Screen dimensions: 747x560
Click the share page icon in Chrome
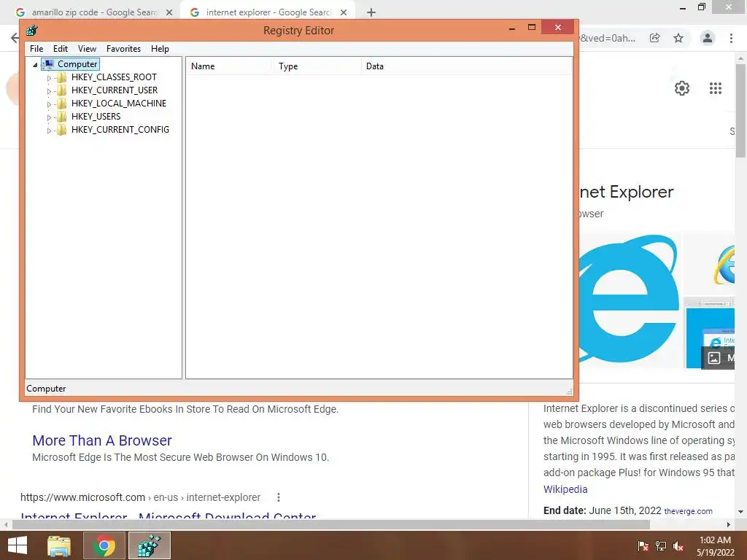pos(655,38)
